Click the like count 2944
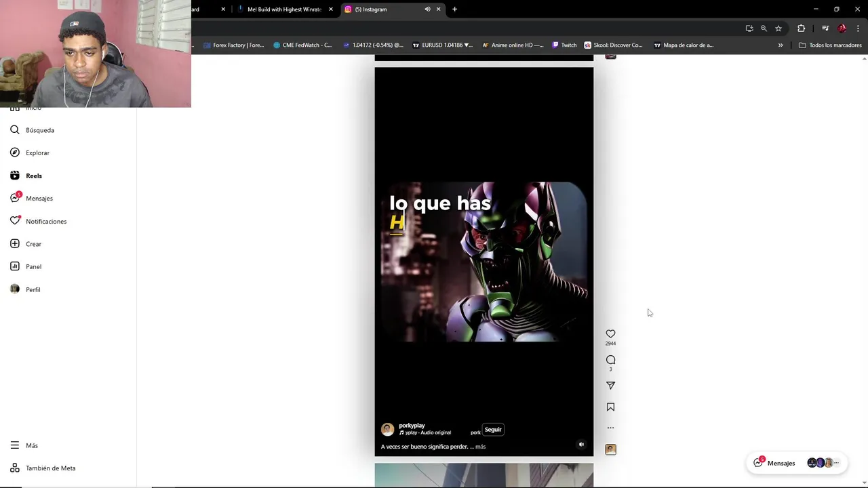868x488 pixels. pyautogui.click(x=610, y=344)
